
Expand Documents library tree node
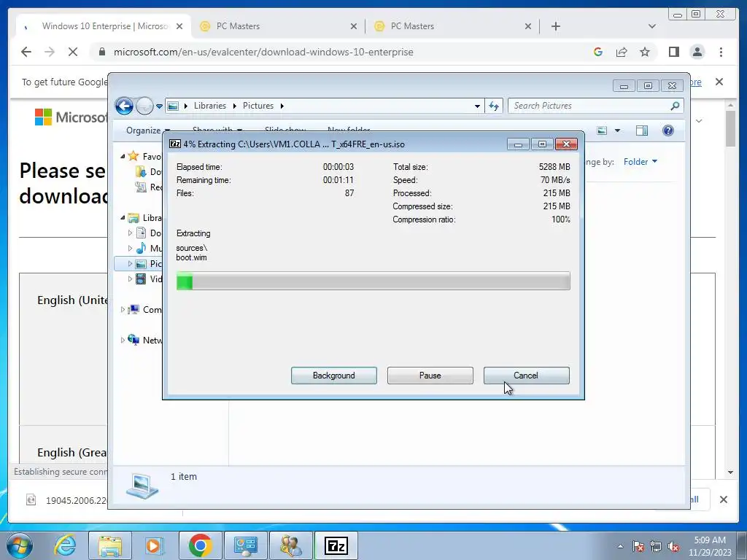[130, 233]
